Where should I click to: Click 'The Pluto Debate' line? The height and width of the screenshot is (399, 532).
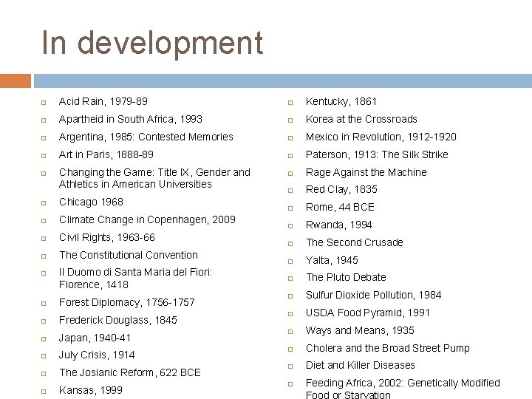coord(346,278)
